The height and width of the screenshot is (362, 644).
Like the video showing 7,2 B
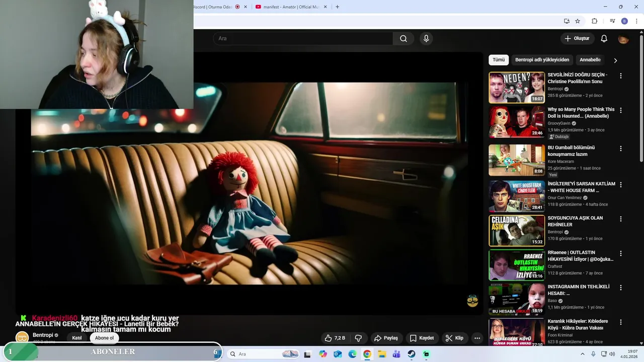pos(335,338)
